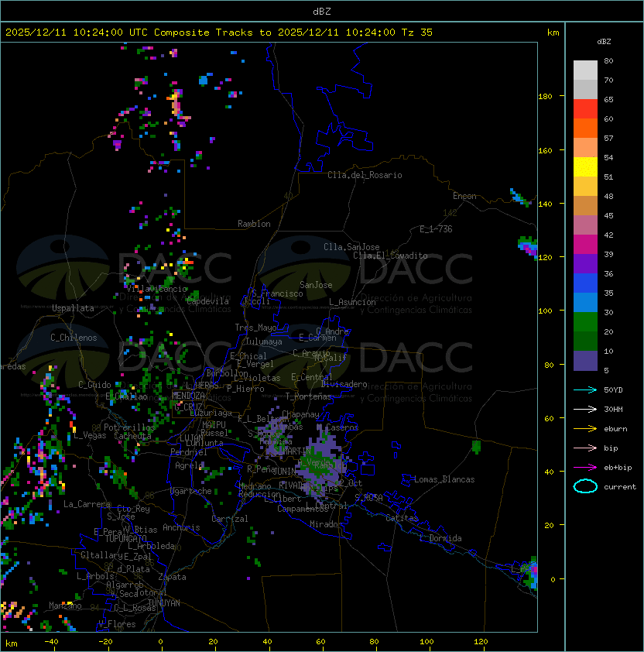Click the white 30HM track arrow
The image size is (644, 652).
coord(585,409)
